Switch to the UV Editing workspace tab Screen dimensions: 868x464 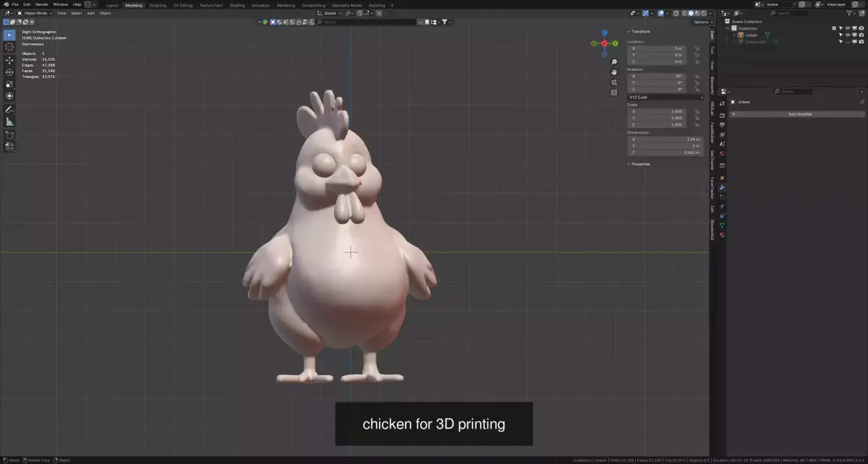click(x=183, y=5)
